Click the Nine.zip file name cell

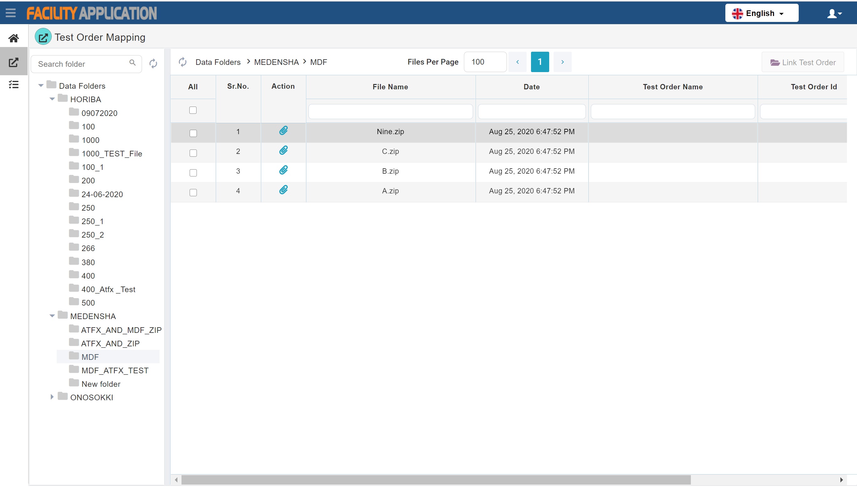pos(390,132)
